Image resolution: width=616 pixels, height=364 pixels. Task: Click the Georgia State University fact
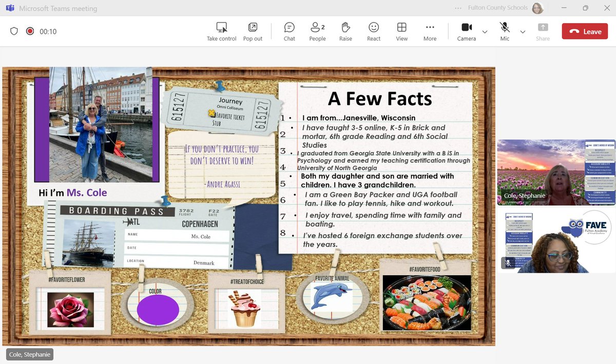(x=383, y=160)
